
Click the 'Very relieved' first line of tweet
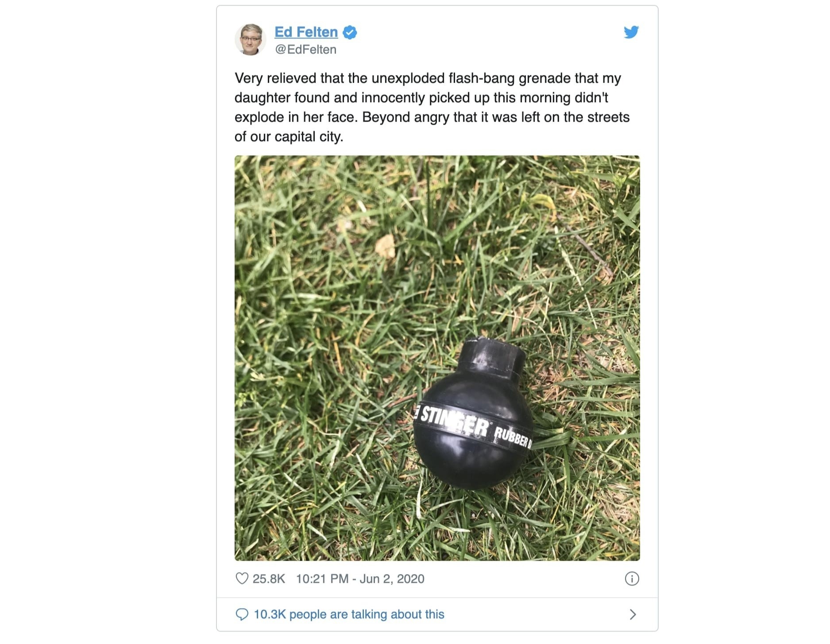click(428, 78)
